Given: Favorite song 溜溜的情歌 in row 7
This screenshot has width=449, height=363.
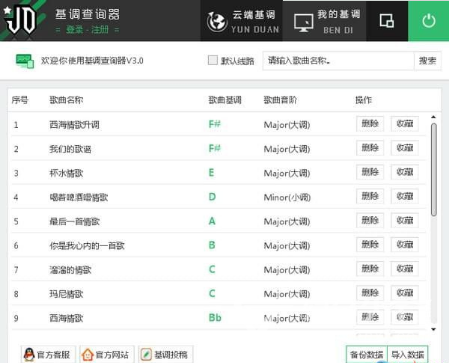Looking at the screenshot, I should pos(405,269).
